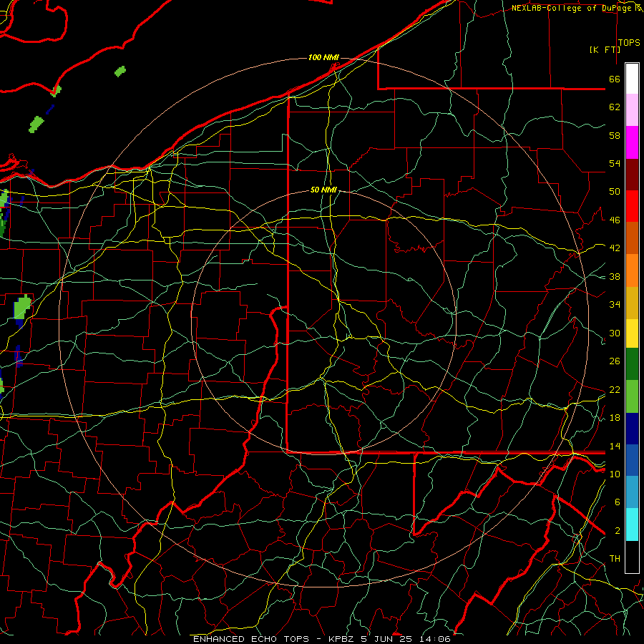644x644 pixels.
Task: Select the gold legend color block
Action: [x=632, y=303]
